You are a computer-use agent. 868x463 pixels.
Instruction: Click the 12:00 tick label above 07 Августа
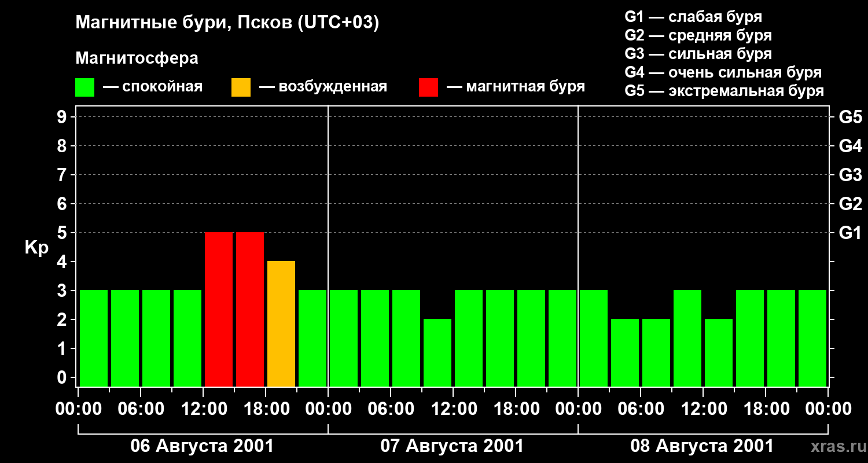click(454, 409)
